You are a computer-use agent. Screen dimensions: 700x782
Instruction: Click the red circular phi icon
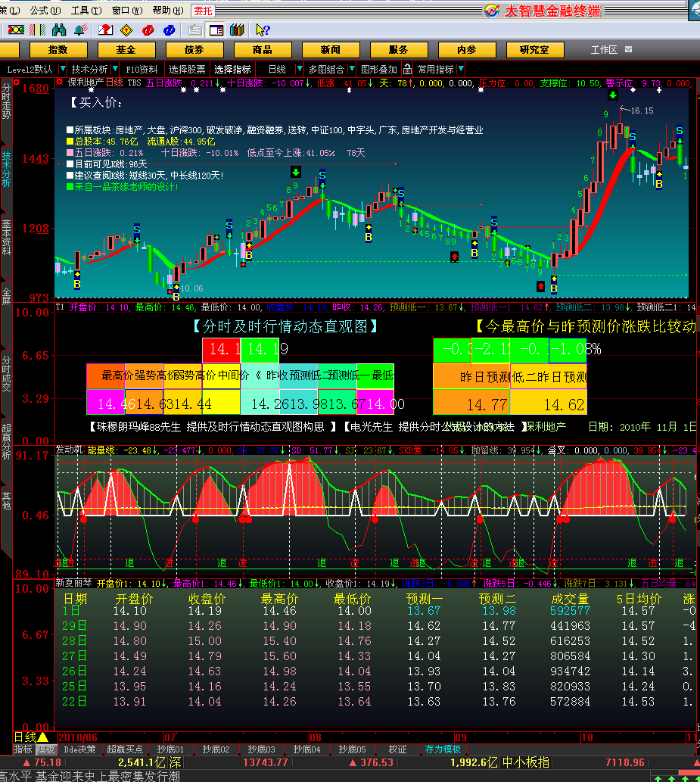148,30
